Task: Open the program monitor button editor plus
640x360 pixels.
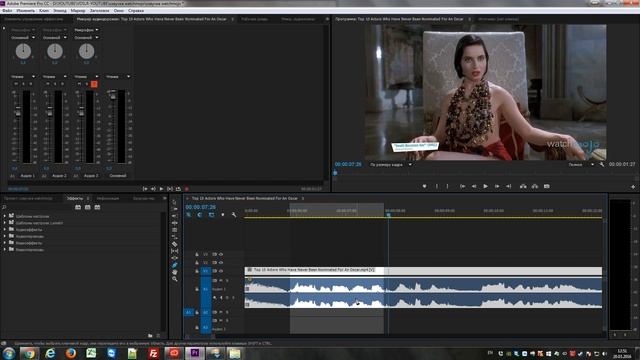Action: pos(633,187)
